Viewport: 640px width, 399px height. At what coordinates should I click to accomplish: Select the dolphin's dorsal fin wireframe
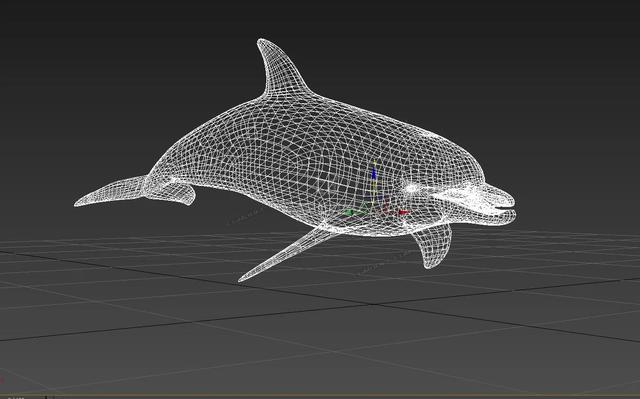click(x=283, y=70)
